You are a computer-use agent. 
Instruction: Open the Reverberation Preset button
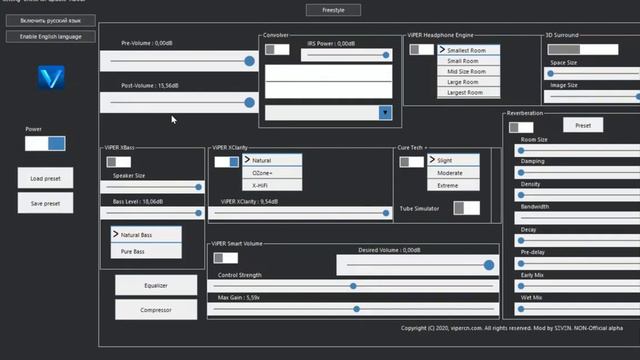pos(583,125)
